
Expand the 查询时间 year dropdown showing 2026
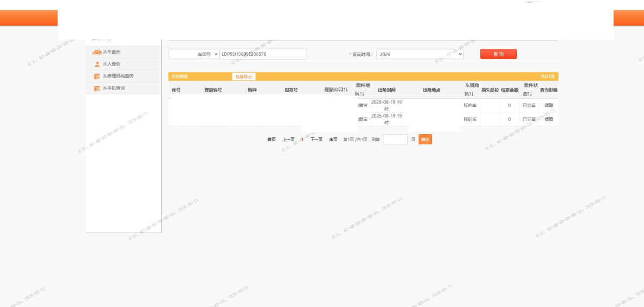coord(420,54)
